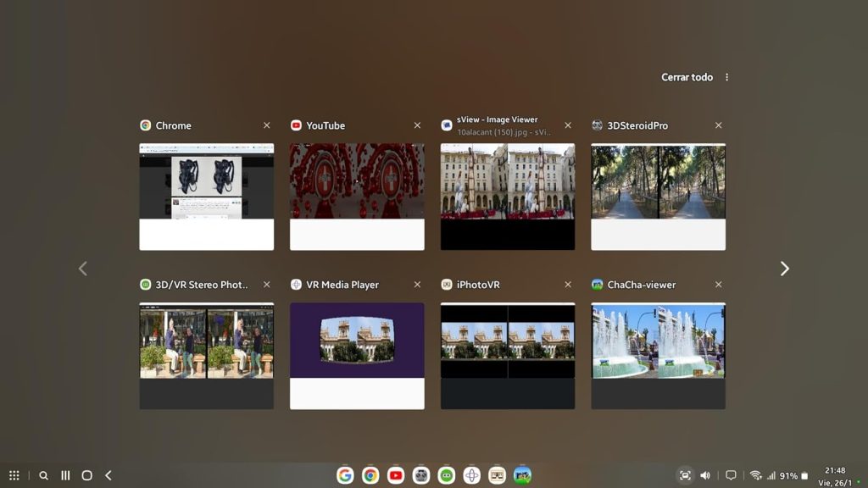
Task: Click the 3DSteroidPro title text
Action: (637, 125)
